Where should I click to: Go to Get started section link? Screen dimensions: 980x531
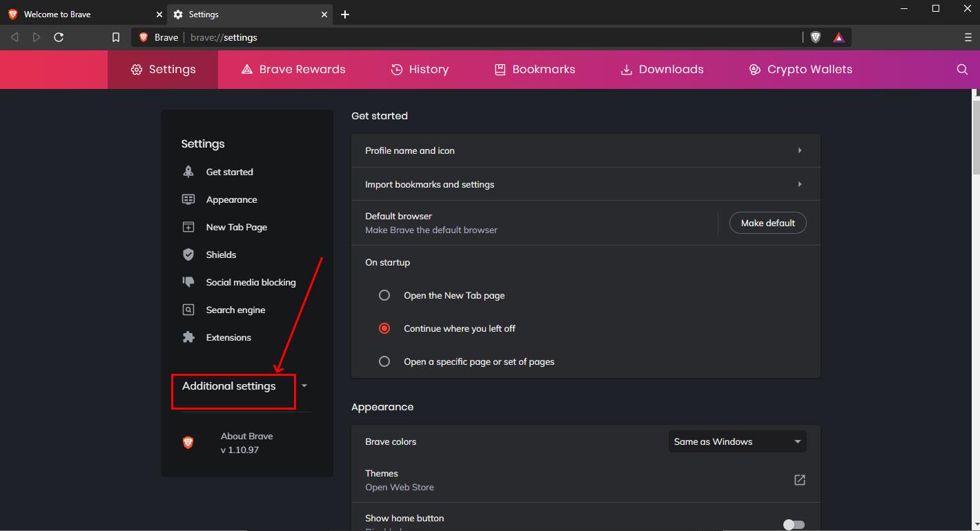coord(230,172)
